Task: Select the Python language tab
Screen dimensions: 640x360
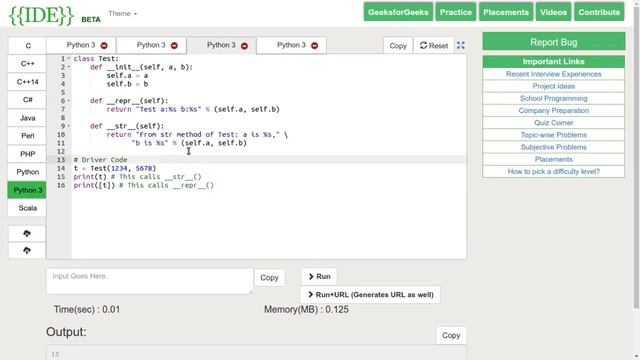Action: click(x=27, y=172)
